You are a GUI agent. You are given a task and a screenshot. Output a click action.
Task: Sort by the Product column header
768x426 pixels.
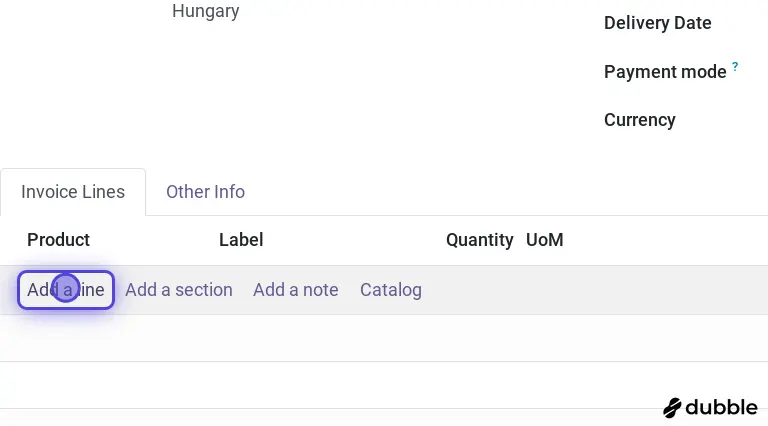click(x=58, y=240)
